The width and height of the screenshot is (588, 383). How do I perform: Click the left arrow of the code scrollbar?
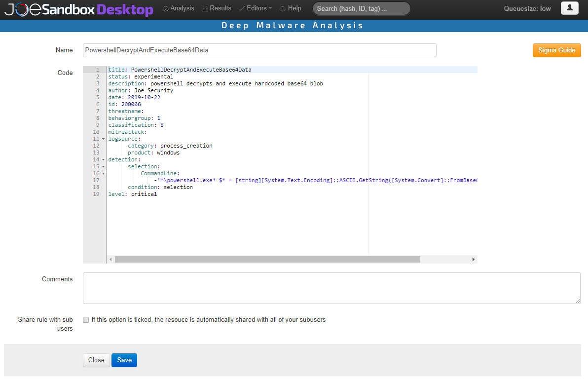(110, 259)
